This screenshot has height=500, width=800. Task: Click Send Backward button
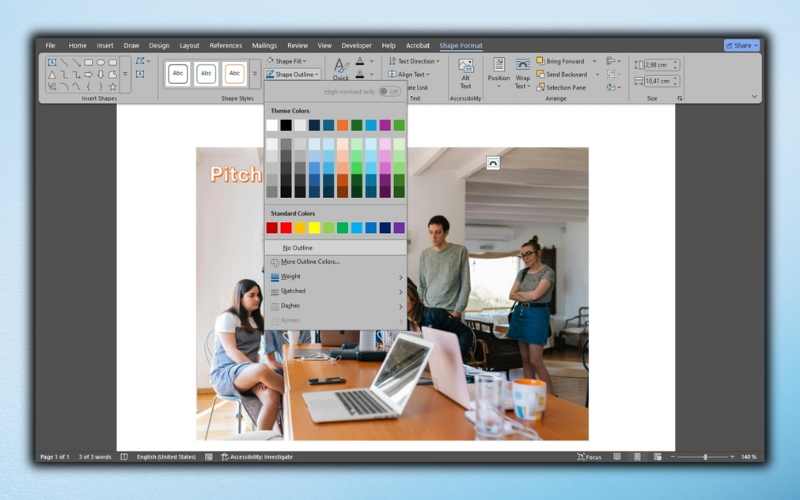[x=562, y=74]
